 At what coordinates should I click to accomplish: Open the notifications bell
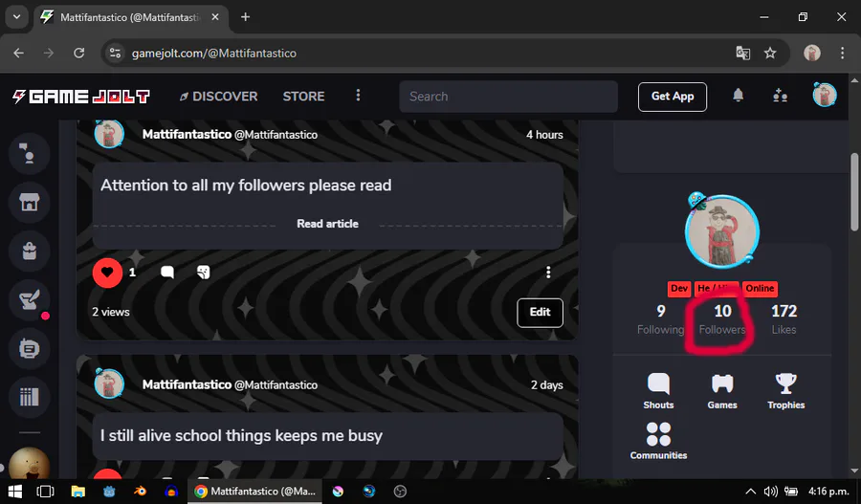(738, 96)
